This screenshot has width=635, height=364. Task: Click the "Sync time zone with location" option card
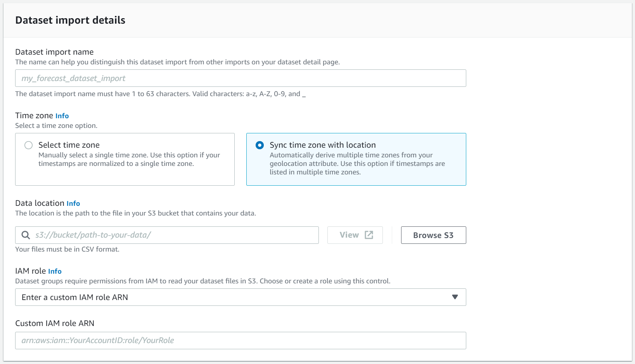356,159
